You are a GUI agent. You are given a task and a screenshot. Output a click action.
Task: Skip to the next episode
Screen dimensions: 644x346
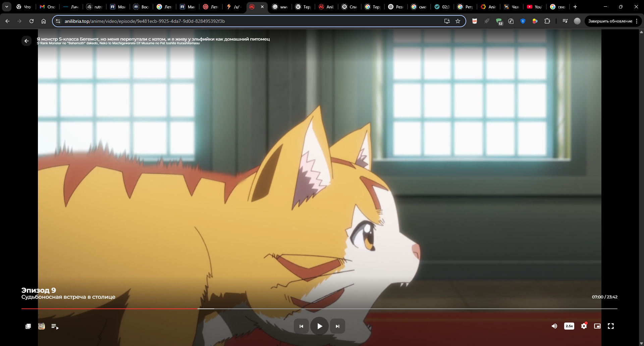coord(337,326)
